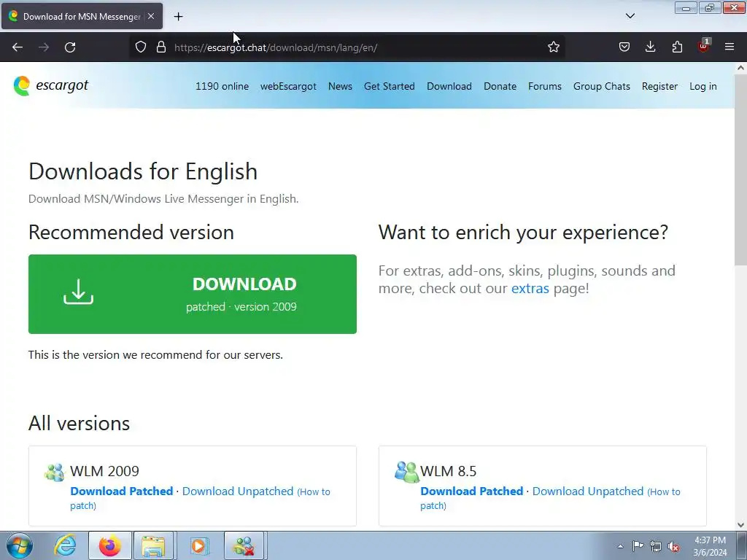Open Windows Explorer folder taskbar icon
The width and height of the screenshot is (747, 560).
tap(153, 545)
